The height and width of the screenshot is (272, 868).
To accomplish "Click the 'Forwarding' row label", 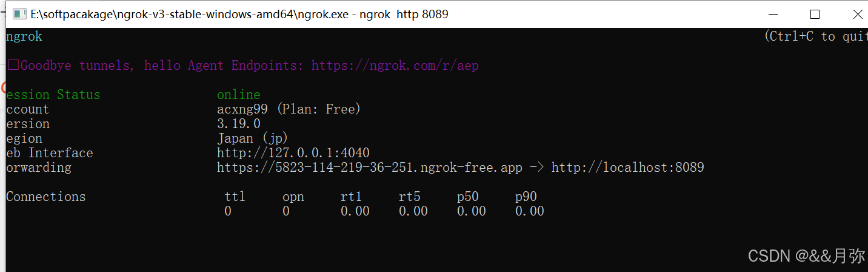I will pyautogui.click(x=39, y=168).
